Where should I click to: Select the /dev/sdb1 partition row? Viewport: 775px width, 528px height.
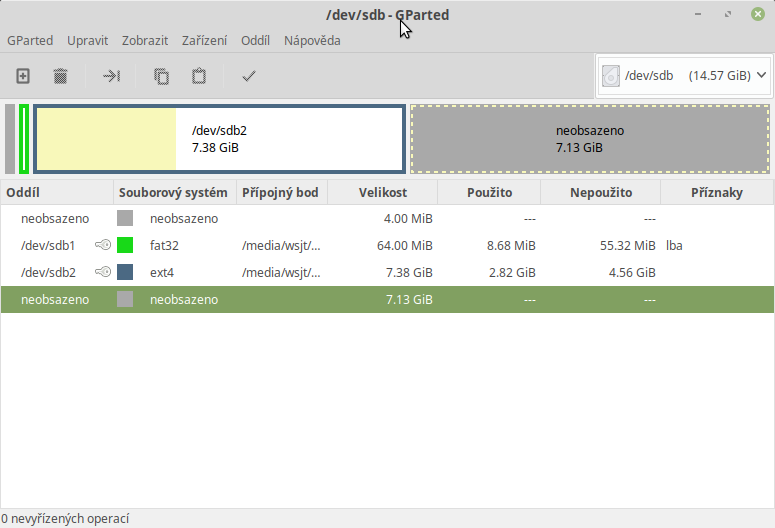pyautogui.click(x=48, y=245)
